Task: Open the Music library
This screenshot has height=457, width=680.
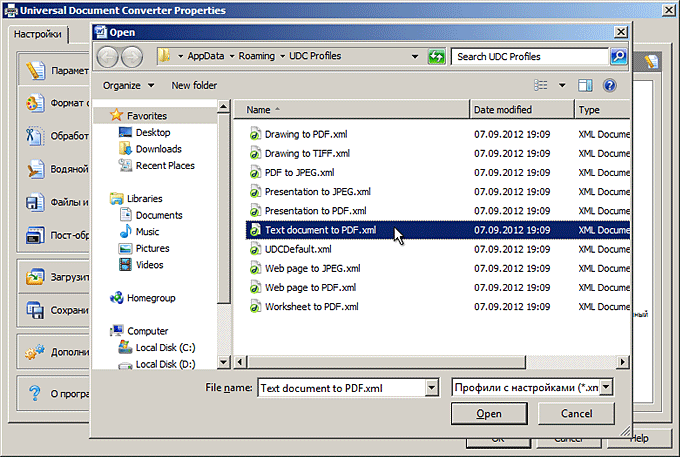Action: [x=139, y=232]
